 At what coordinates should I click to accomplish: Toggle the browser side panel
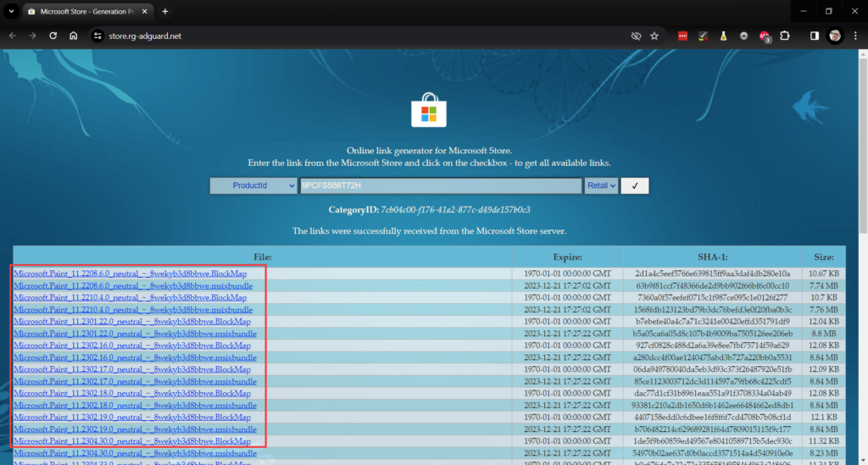point(815,36)
